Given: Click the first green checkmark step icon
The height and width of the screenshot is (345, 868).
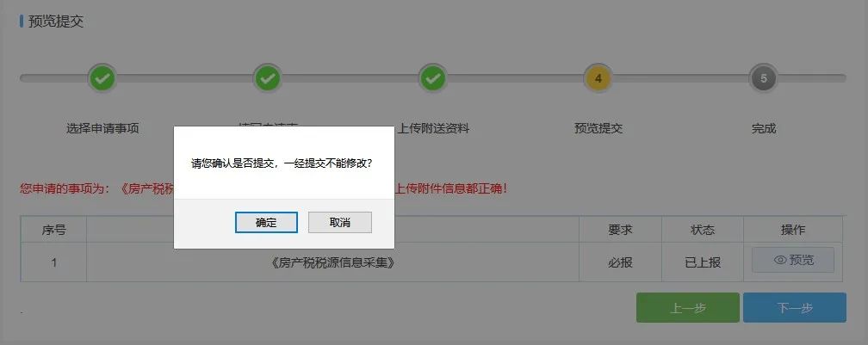Looking at the screenshot, I should point(102,78).
